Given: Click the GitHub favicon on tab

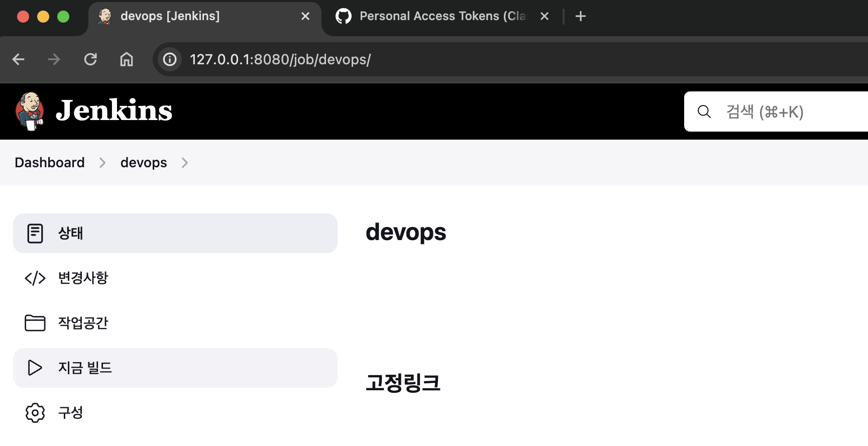Looking at the screenshot, I should click(344, 16).
